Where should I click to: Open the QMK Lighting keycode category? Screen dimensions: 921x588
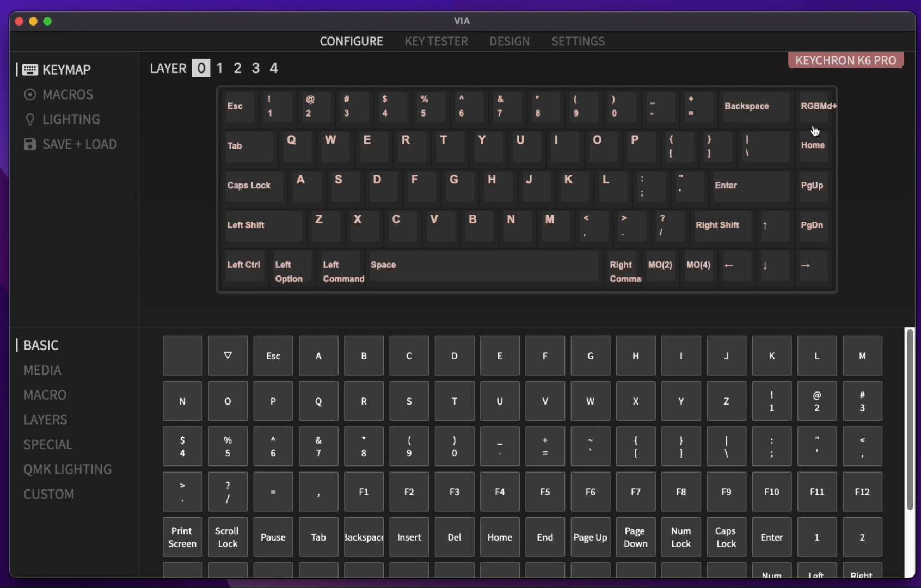67,469
